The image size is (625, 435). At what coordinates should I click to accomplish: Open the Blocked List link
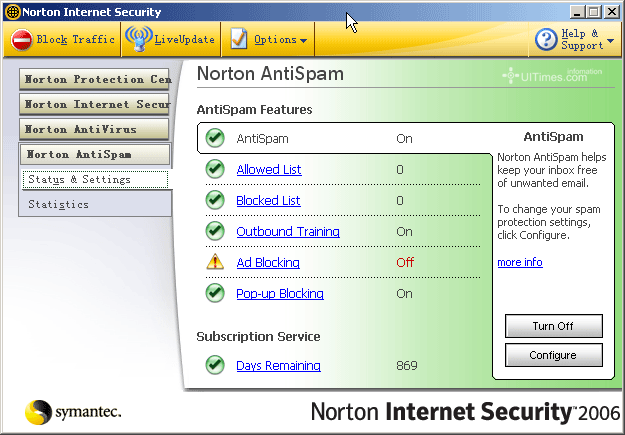click(268, 201)
